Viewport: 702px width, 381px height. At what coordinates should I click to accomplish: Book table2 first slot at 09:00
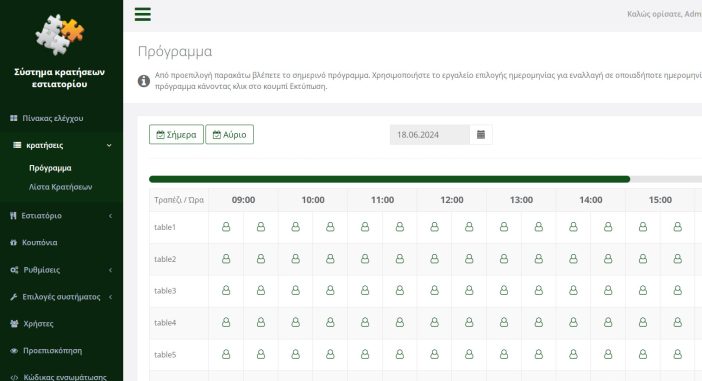[226, 259]
